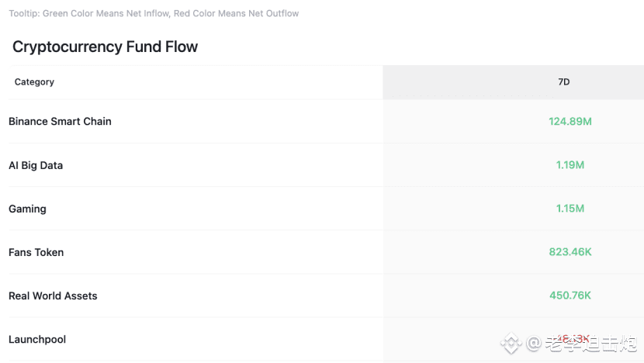Click the 450.76K inflow value

coord(570,296)
